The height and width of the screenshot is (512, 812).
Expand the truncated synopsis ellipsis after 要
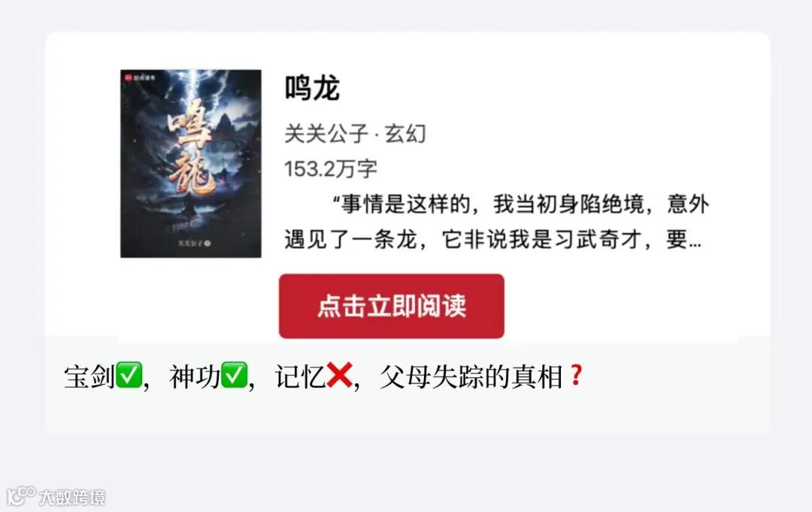click(x=695, y=240)
